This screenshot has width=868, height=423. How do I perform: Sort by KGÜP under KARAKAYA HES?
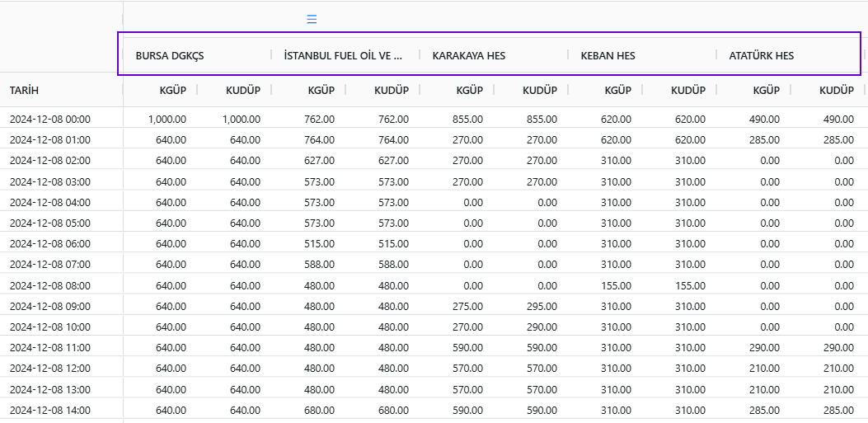click(469, 90)
